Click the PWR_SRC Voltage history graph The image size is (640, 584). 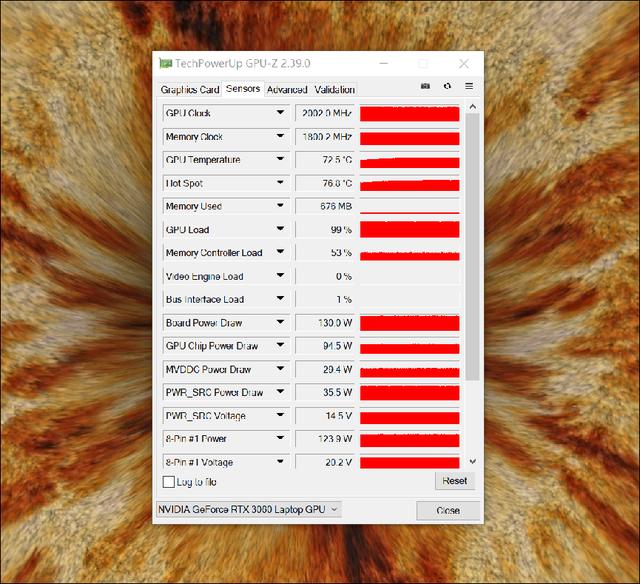click(409, 416)
